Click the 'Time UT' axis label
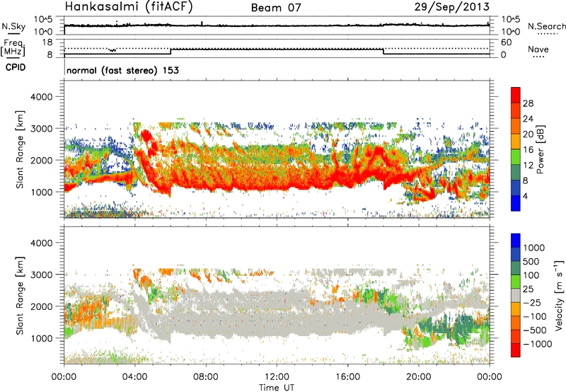The width and height of the screenshot is (566, 392). click(x=277, y=388)
